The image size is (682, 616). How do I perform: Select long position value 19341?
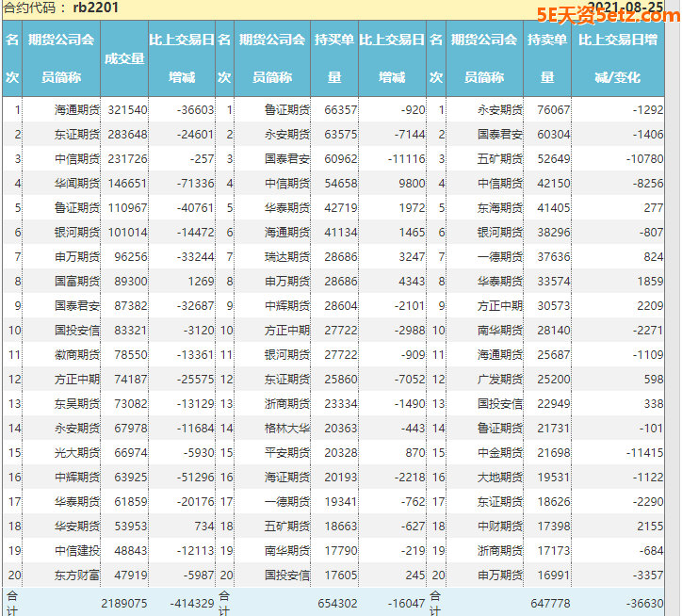click(x=341, y=502)
